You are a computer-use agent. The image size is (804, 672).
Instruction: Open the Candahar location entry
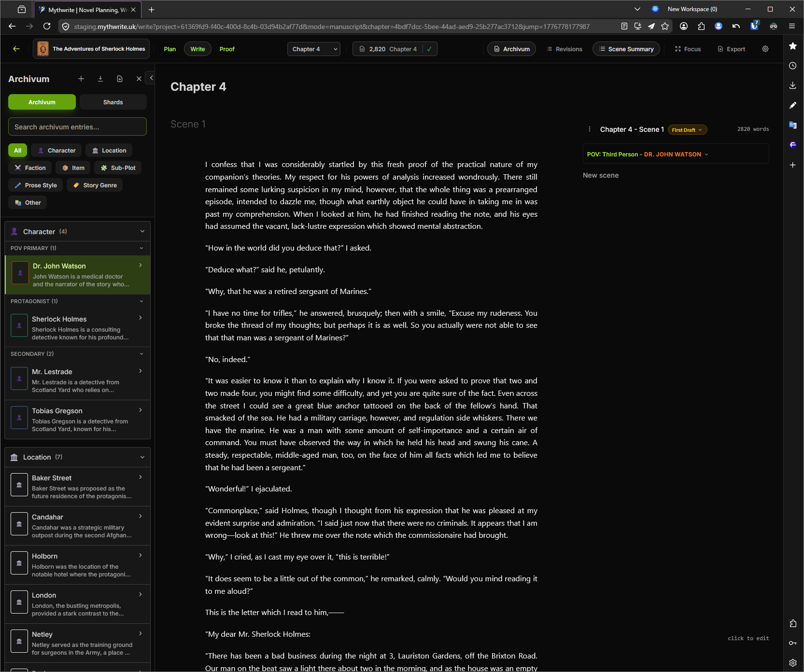(77, 526)
